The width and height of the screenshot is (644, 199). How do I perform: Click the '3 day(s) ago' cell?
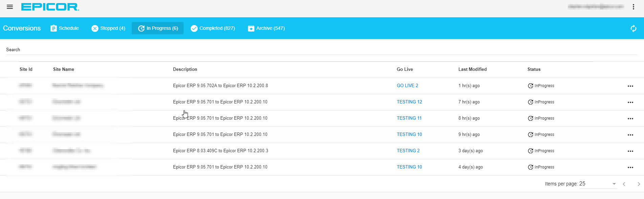point(471,151)
